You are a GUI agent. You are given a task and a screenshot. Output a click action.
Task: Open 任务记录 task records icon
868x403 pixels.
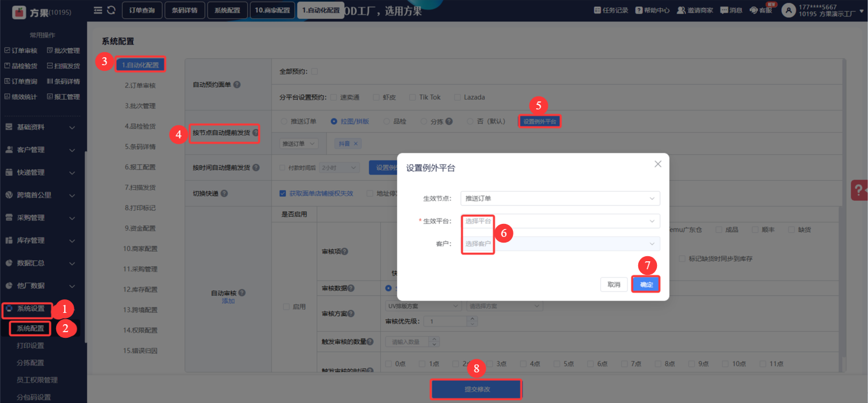pyautogui.click(x=597, y=10)
